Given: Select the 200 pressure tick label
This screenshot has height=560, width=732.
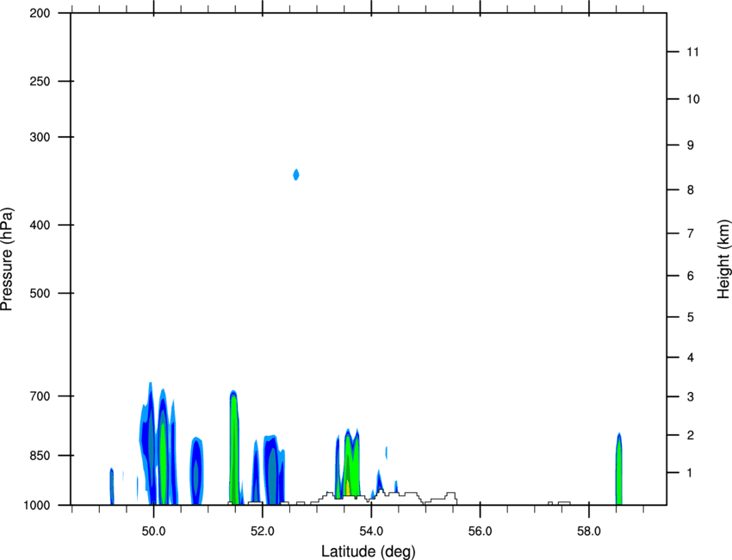Looking at the screenshot, I should pos(40,13).
